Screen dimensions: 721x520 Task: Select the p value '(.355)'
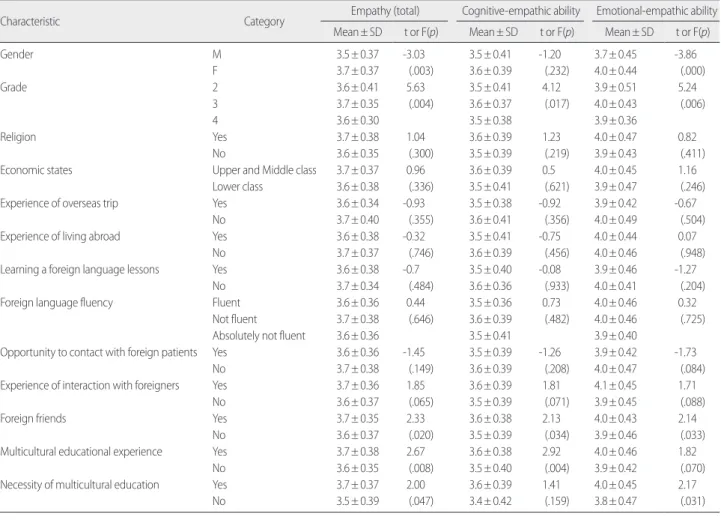pos(421,220)
